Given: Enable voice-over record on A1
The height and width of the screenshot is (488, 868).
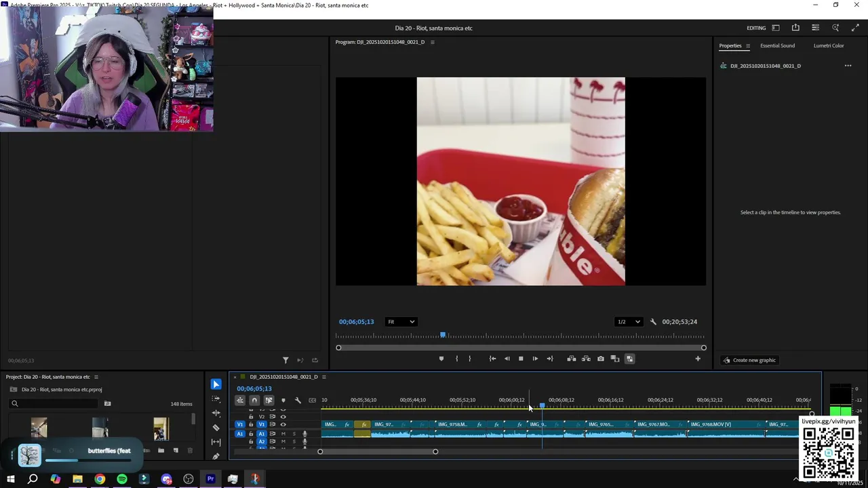Looking at the screenshot, I should 304,434.
